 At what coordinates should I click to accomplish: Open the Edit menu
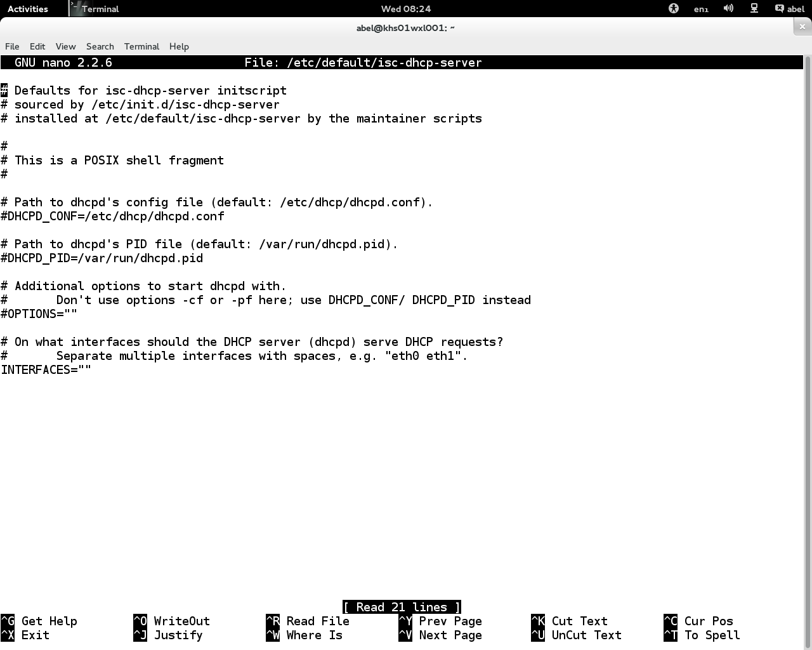coord(37,46)
